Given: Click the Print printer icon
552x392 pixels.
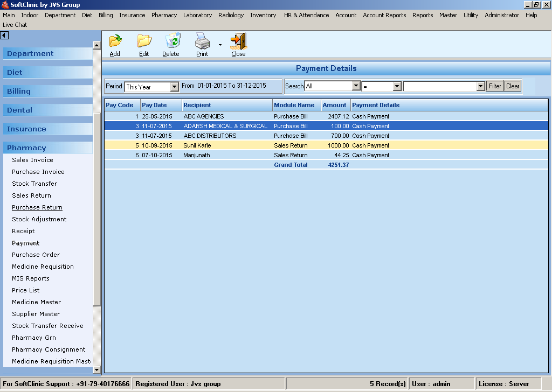Looking at the screenshot, I should 202,41.
